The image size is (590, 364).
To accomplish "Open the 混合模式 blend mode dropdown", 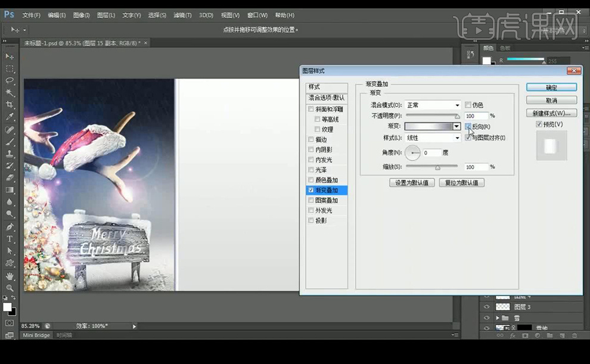I will point(433,105).
